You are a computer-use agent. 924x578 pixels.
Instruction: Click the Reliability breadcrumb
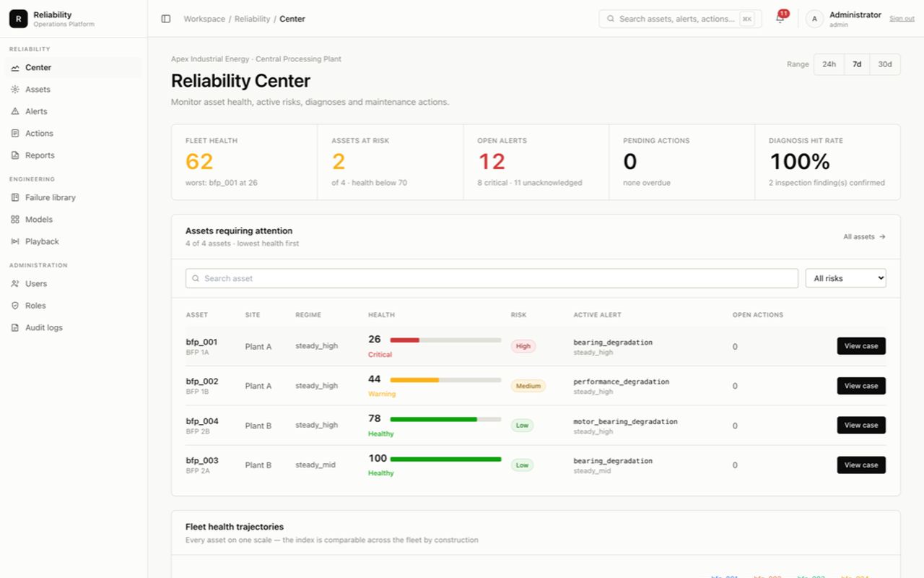click(x=252, y=19)
